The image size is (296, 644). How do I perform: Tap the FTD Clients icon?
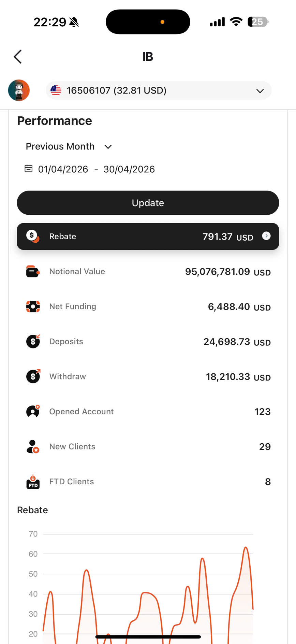click(x=33, y=482)
